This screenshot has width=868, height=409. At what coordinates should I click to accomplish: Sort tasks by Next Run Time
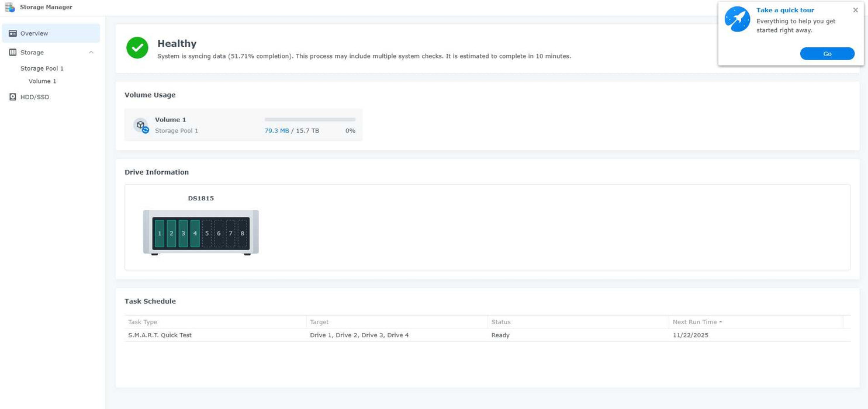(x=696, y=322)
